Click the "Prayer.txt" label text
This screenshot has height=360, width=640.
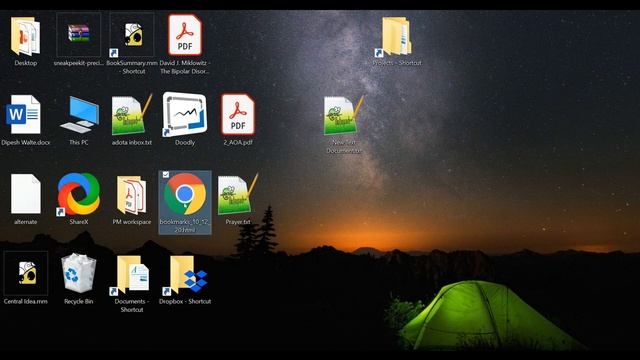[238, 222]
